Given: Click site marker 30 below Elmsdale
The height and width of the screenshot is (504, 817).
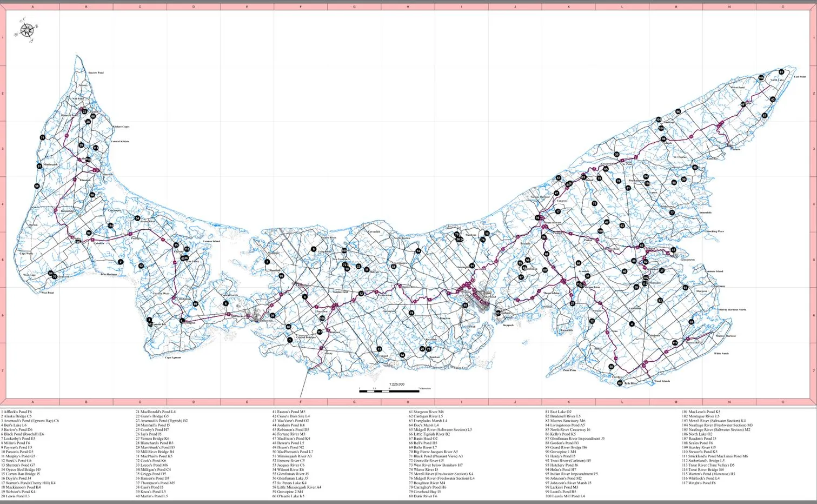Looking at the screenshot, I should pos(92,195).
